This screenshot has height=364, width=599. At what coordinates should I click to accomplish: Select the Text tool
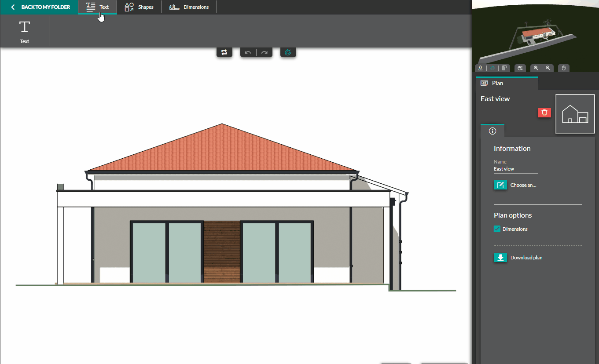[97, 7]
